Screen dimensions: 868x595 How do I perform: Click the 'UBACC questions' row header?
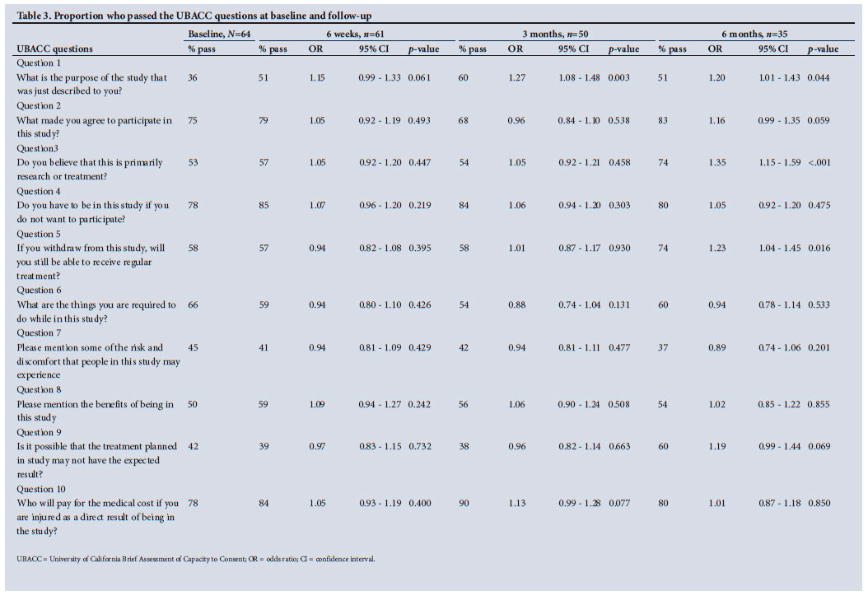tap(54, 49)
